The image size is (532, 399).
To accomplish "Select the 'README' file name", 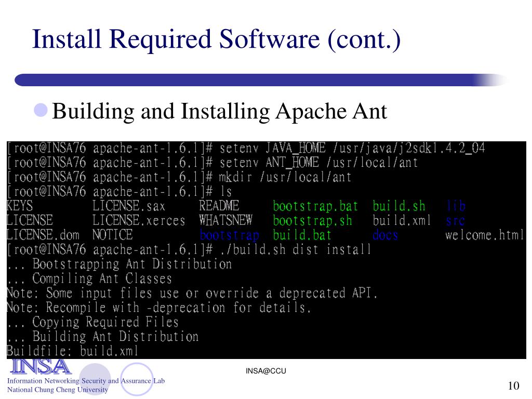I will click(x=219, y=206).
